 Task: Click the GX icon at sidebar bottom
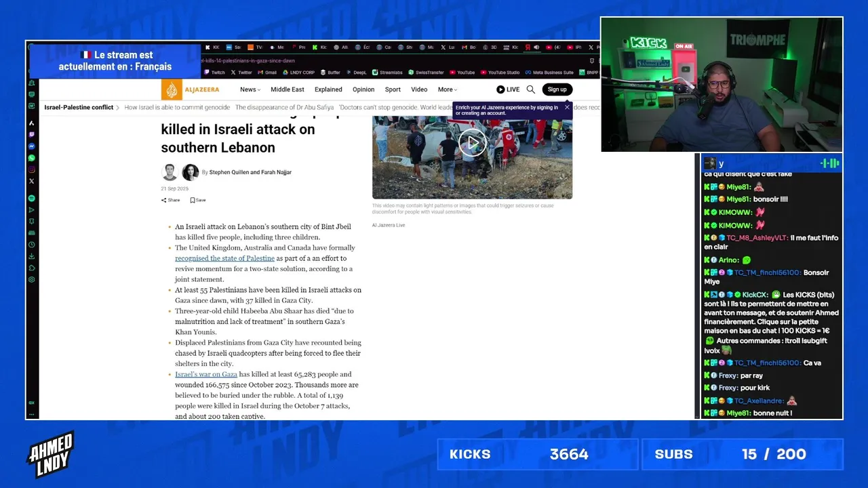(32, 403)
